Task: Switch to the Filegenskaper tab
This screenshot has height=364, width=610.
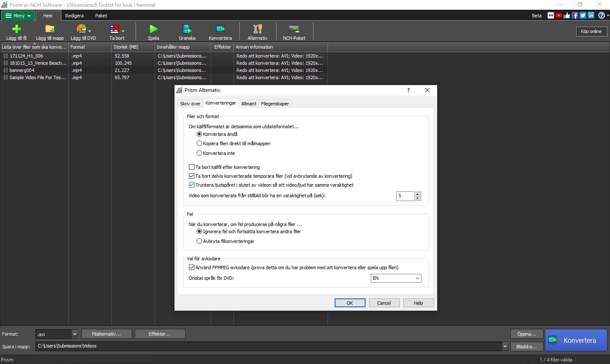Action: point(275,104)
